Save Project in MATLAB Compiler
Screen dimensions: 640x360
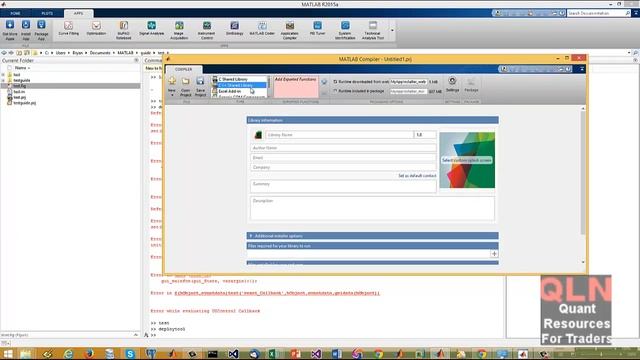(200, 86)
